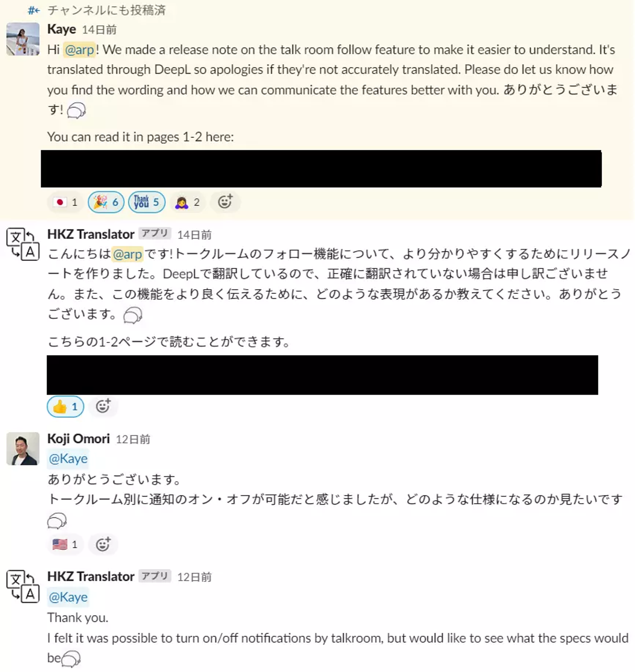Toggle the party popper reaction with 6
635x672 pixels.
106,202
